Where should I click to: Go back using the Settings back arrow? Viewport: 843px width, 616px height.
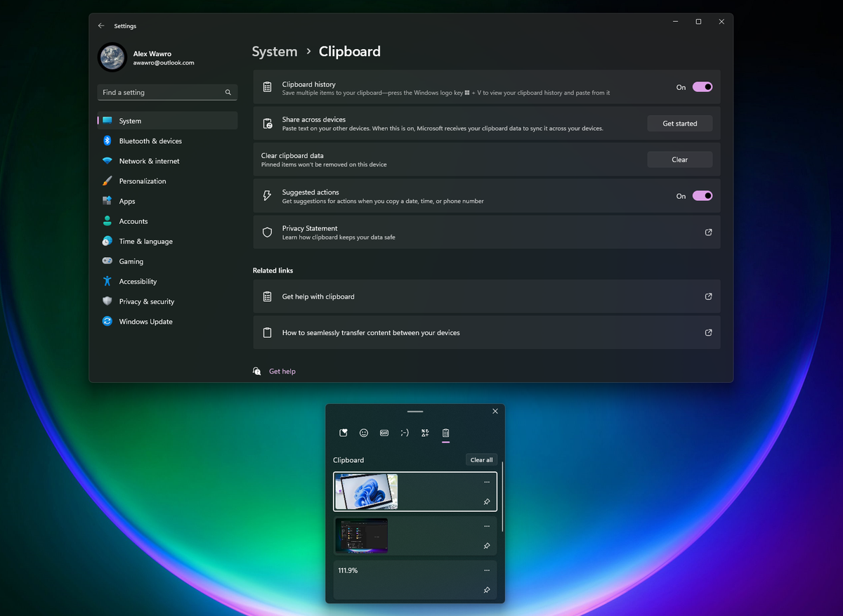(101, 26)
